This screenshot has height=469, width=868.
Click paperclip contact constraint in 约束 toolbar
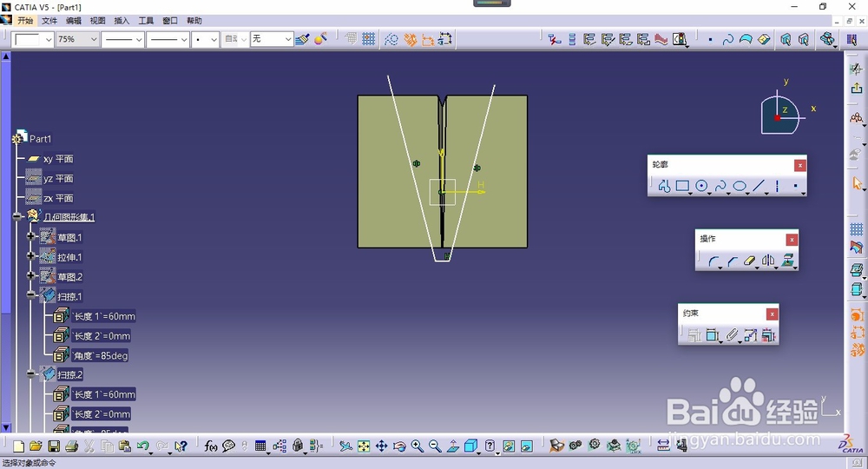[732, 335]
